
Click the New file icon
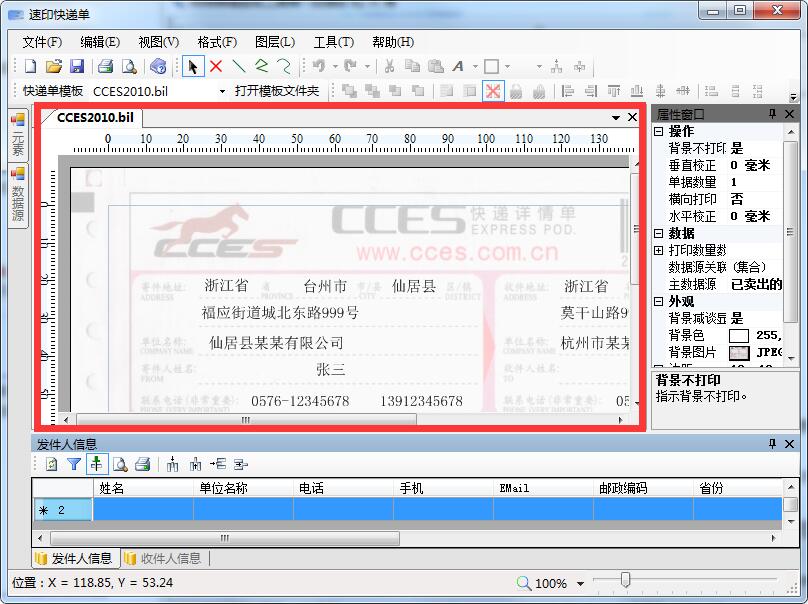30,67
